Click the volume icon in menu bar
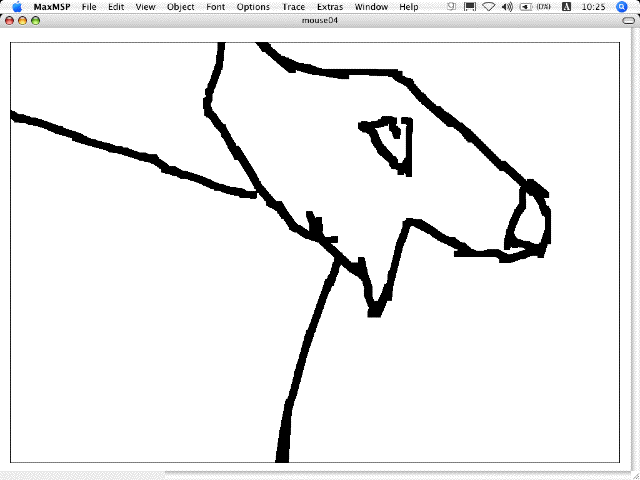Image resolution: width=640 pixels, height=480 pixels. [x=507, y=7]
